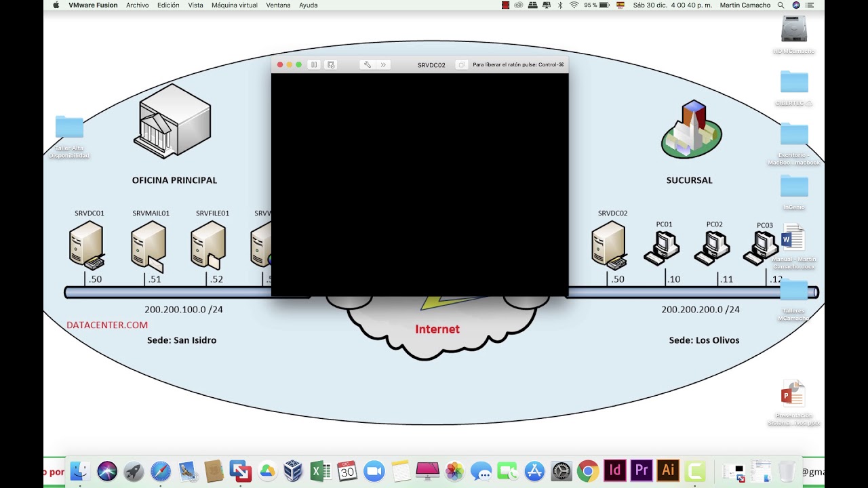868x488 pixels.
Task: Click the PC01 computer in diagram
Action: click(661, 248)
